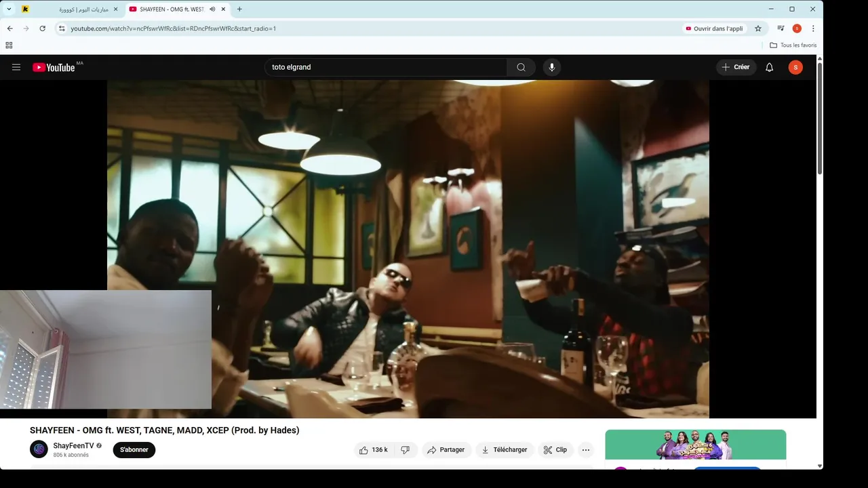This screenshot has height=488, width=868.
Task: Open the Tous les favoris folder
Action: [x=793, y=45]
